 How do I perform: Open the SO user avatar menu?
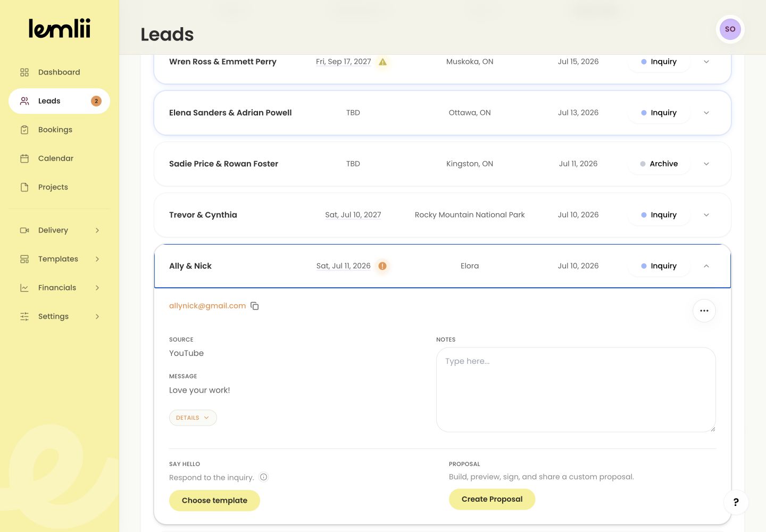(730, 29)
